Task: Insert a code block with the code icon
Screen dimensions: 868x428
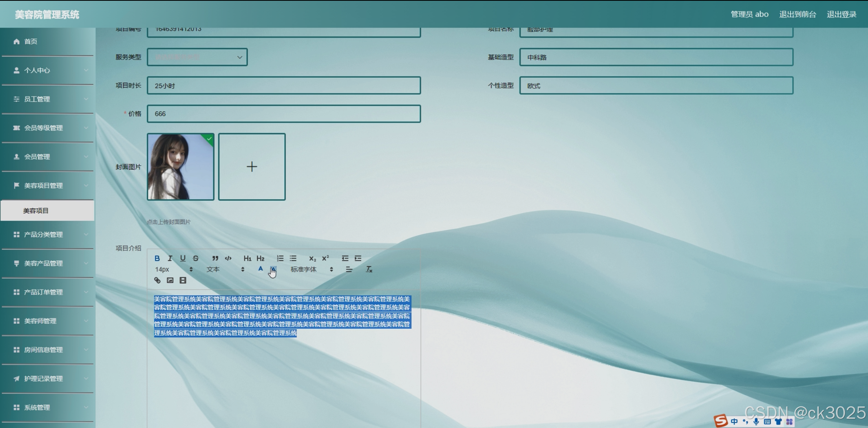Action: point(228,258)
